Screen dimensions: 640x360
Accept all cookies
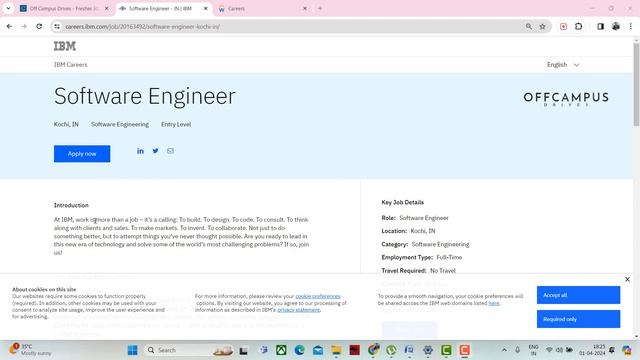point(578,295)
